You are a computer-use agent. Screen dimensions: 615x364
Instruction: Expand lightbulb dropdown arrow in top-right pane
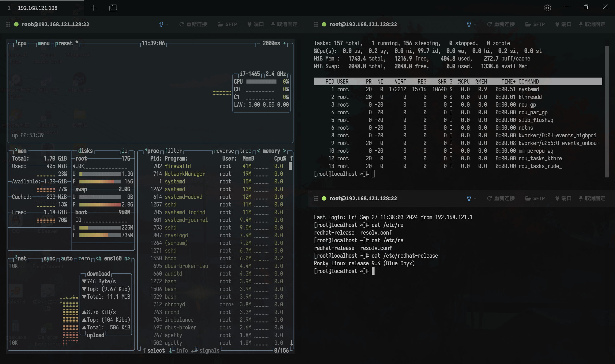click(x=475, y=24)
